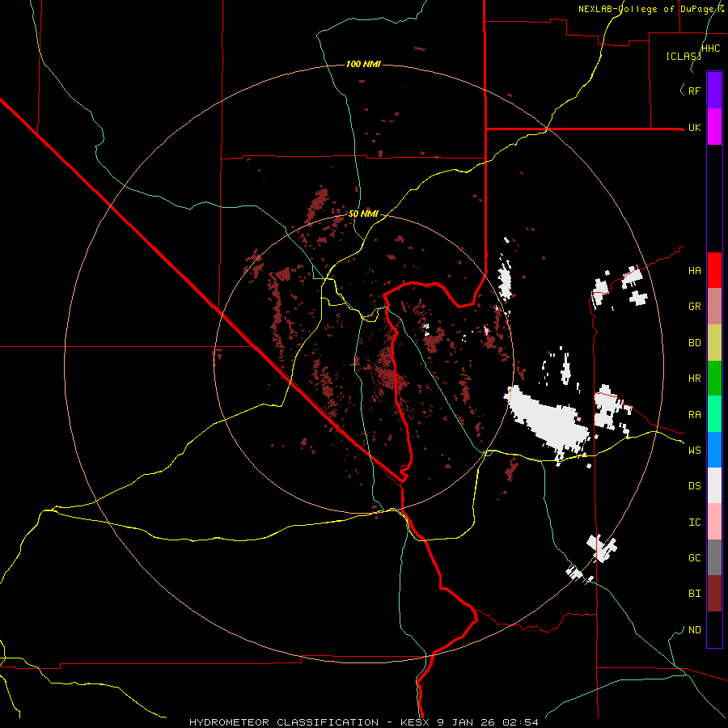Click the GC legend label

(694, 558)
